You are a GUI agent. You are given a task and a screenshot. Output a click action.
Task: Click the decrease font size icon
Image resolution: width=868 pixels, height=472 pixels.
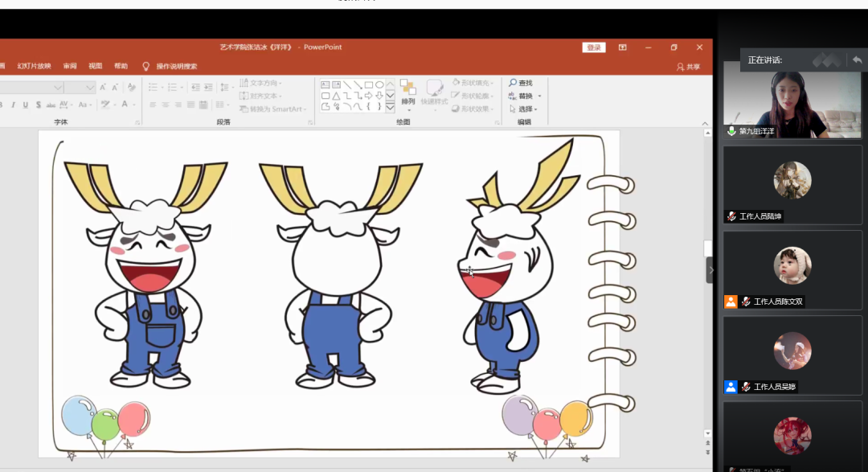coord(115,88)
